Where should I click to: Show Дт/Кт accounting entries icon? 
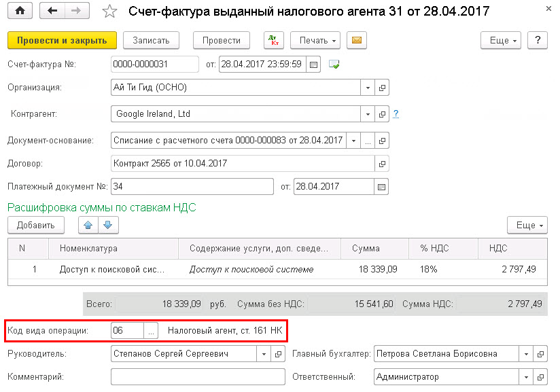(273, 41)
